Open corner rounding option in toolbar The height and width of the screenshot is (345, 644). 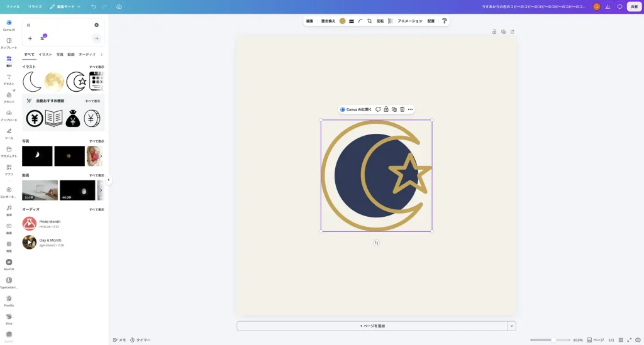[x=360, y=21]
